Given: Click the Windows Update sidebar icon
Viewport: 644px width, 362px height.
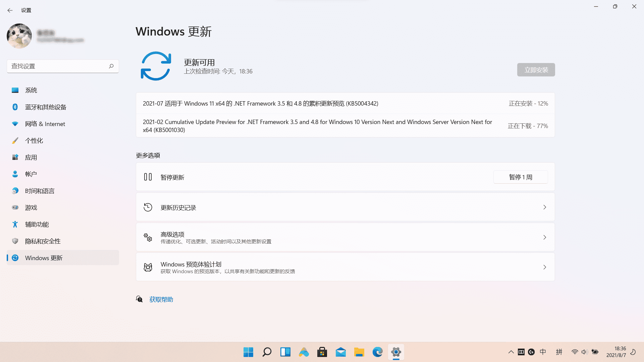Looking at the screenshot, I should [x=15, y=258].
